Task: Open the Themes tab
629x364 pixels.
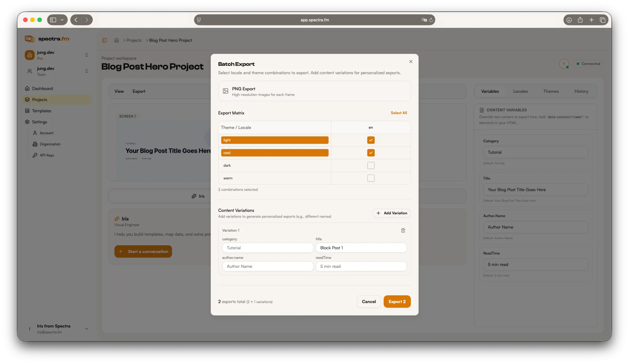Action: (551, 91)
